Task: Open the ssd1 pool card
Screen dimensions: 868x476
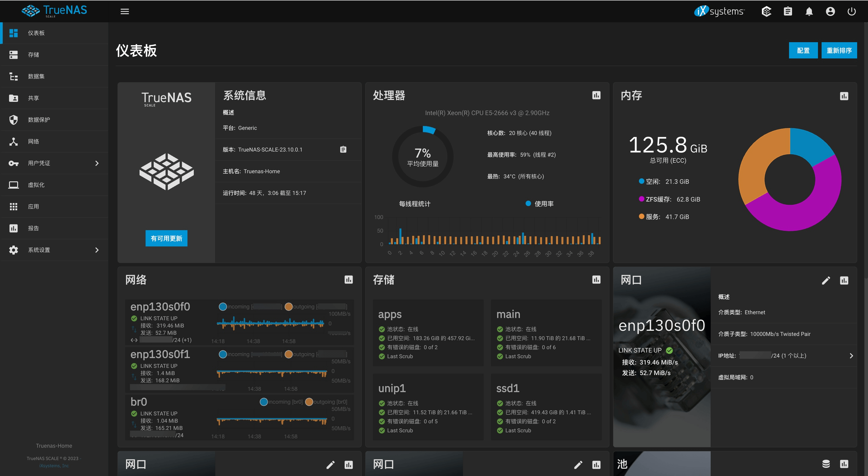Action: pos(546,407)
